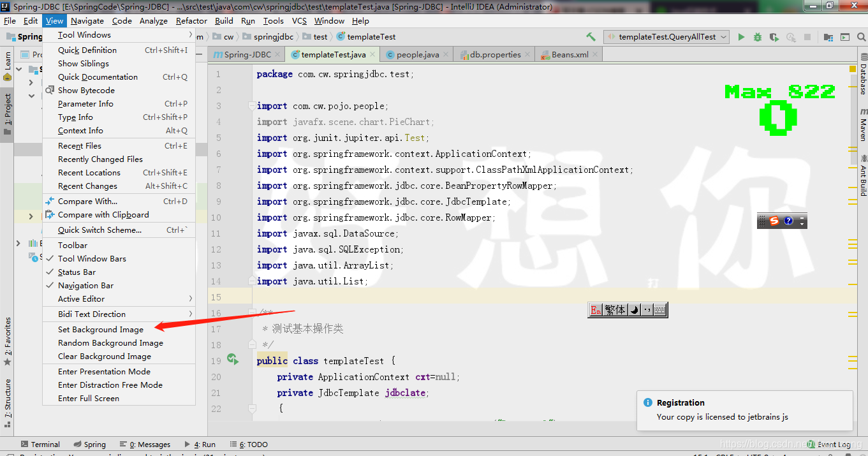868x456 pixels.
Task: Open the Refactor menu
Action: coord(191,21)
